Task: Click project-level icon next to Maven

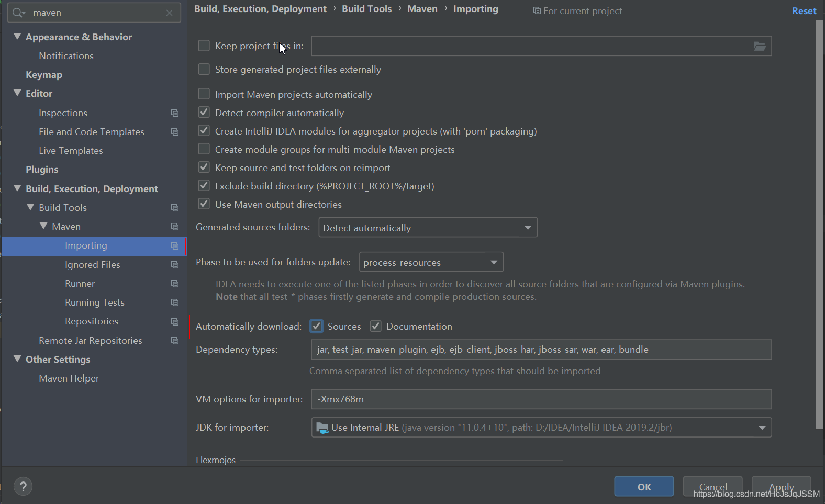Action: [174, 227]
